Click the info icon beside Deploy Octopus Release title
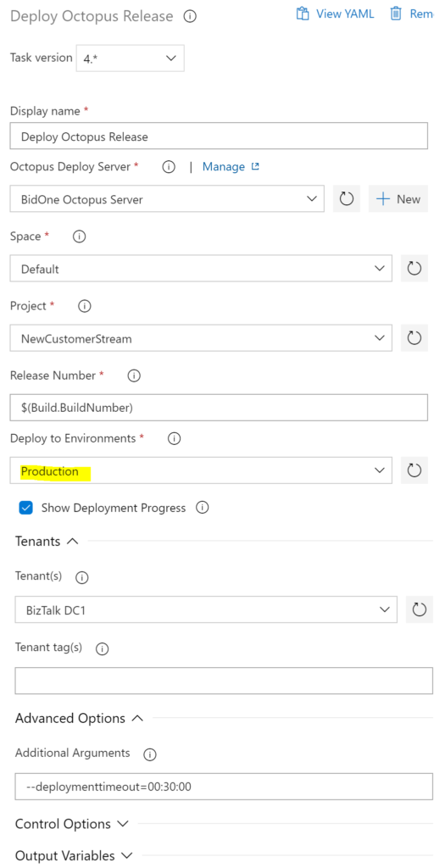 (x=190, y=17)
